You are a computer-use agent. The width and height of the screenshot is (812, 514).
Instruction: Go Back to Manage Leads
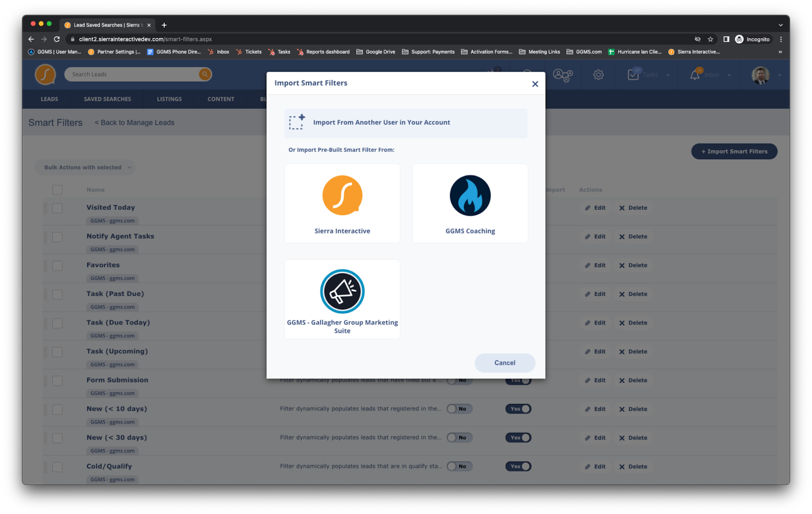(x=134, y=123)
